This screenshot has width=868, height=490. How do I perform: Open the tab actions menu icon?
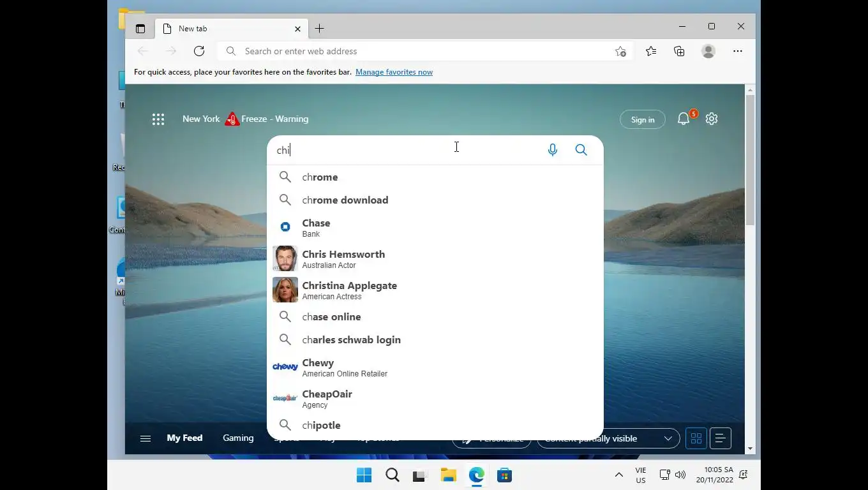140,29
